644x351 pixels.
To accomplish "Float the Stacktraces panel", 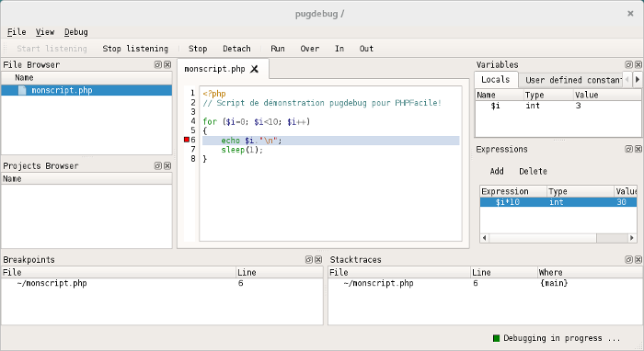I will click(x=628, y=259).
